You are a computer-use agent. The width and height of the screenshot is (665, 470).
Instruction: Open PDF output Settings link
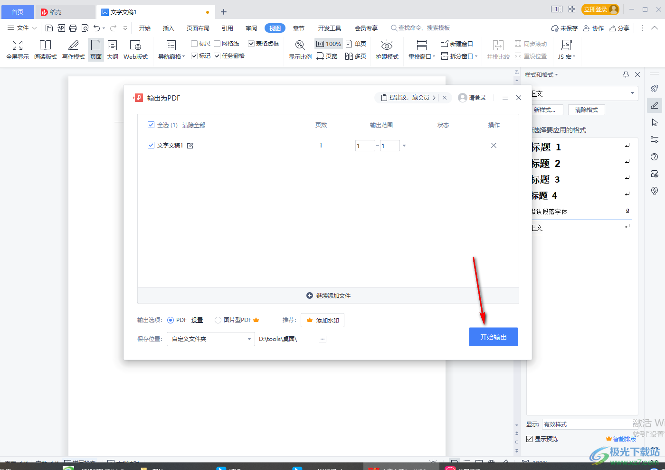[x=197, y=320]
